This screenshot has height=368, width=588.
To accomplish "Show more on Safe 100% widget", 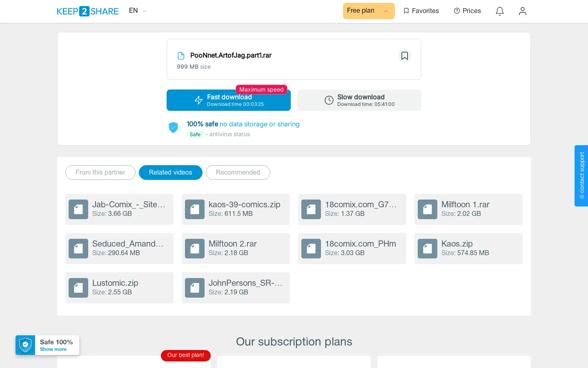I will click(x=53, y=349).
